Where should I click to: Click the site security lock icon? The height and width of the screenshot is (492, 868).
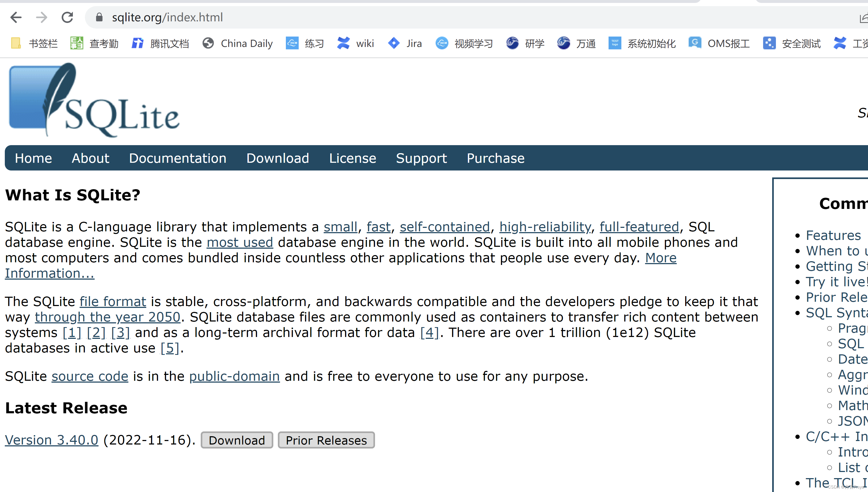point(99,17)
